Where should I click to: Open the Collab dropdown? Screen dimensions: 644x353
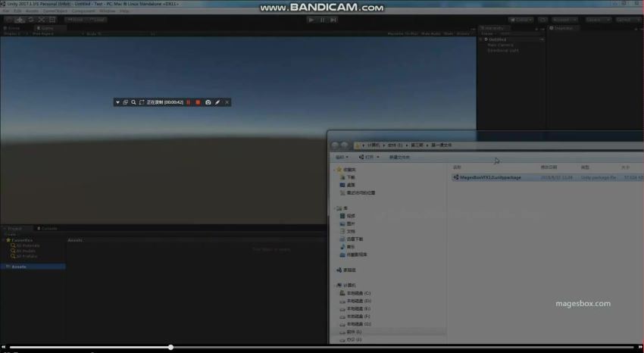(521, 20)
